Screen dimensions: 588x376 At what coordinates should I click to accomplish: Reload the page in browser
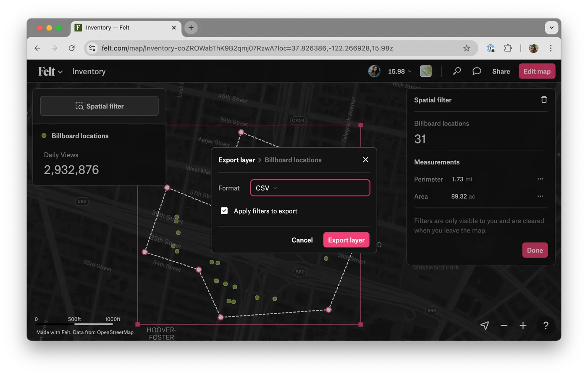(72, 48)
